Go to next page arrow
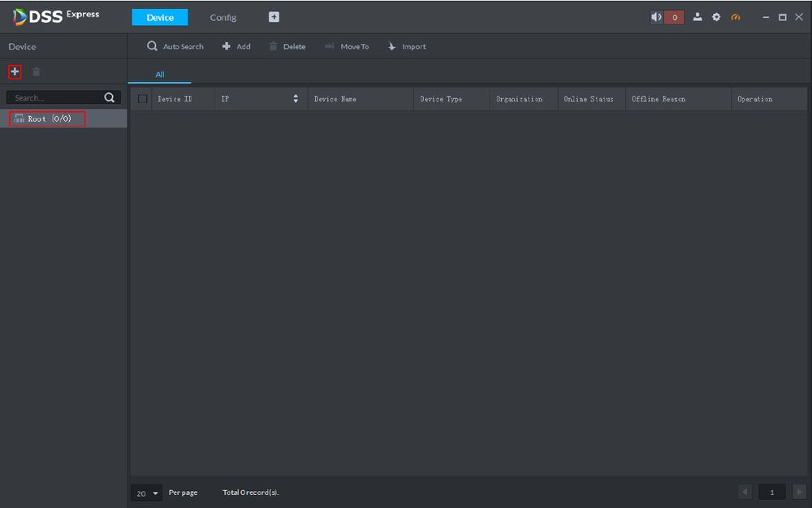Viewport: 812px width, 508px height. (799, 492)
